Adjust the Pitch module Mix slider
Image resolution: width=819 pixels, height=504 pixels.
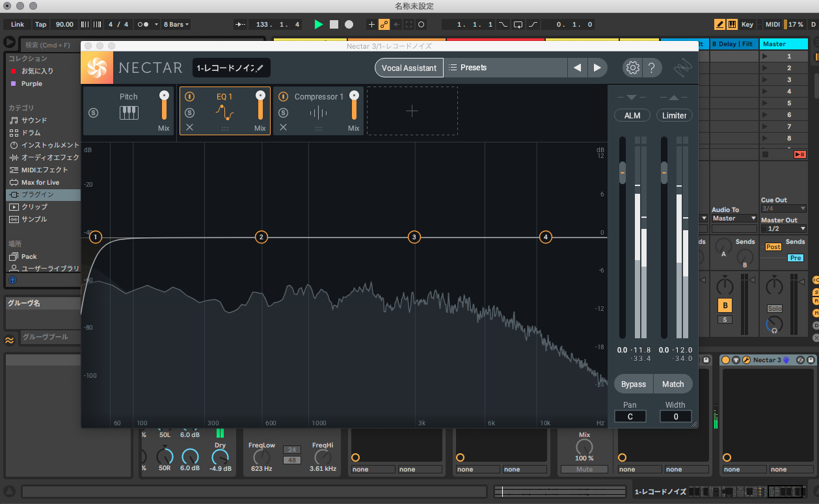pos(164,105)
